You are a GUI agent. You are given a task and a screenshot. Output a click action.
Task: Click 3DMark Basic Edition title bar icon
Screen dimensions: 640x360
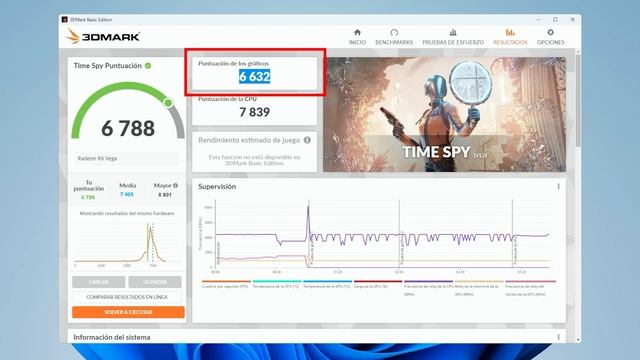click(x=64, y=20)
